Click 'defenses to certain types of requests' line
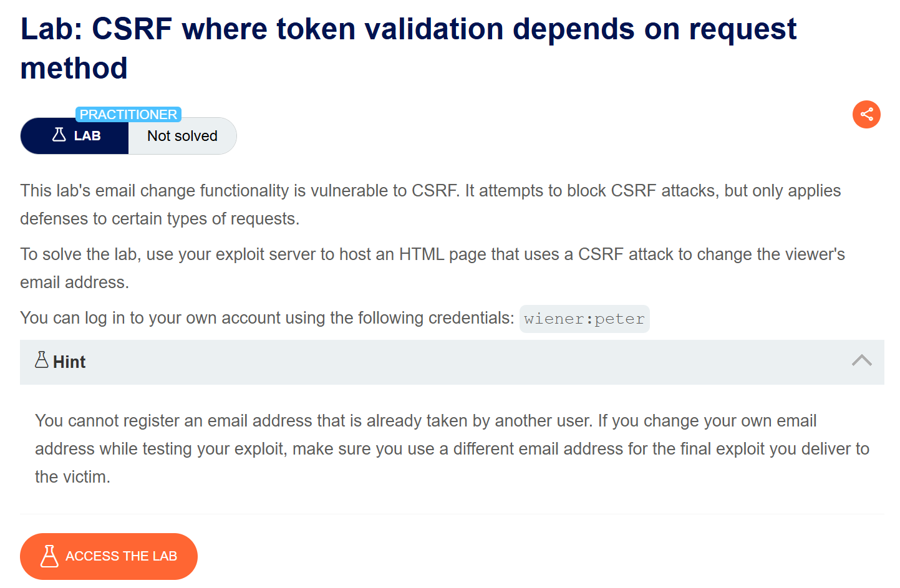The image size is (900, 588). click(160, 219)
